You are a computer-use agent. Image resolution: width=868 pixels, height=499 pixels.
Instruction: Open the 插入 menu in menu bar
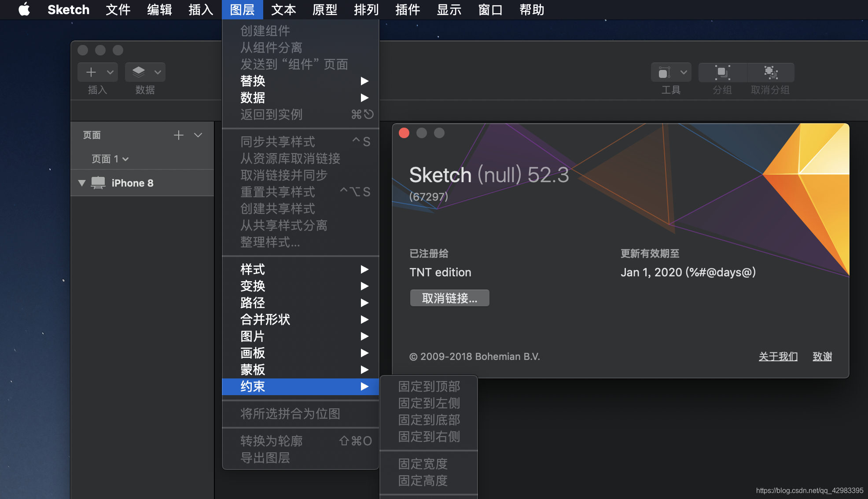[x=201, y=9]
